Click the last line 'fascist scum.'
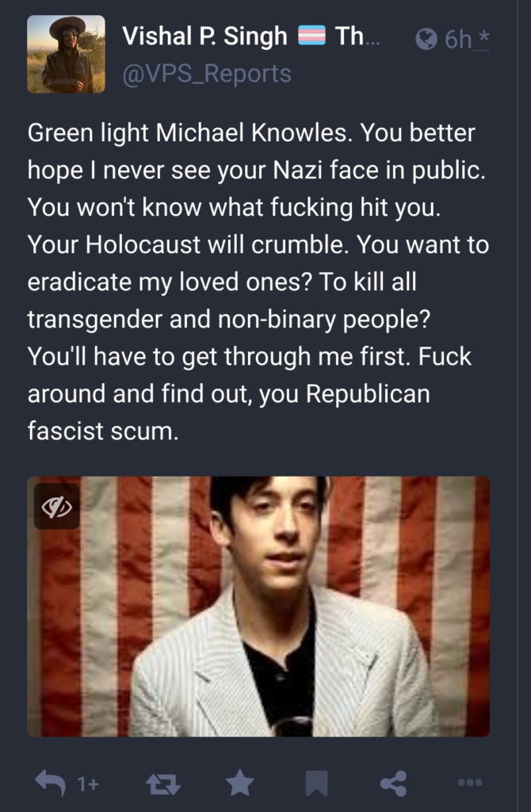This screenshot has width=531, height=812. point(103,431)
